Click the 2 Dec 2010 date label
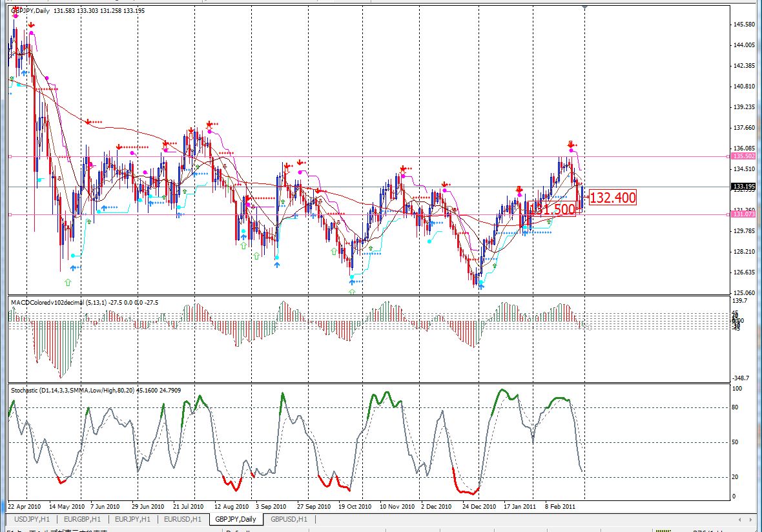 436,506
